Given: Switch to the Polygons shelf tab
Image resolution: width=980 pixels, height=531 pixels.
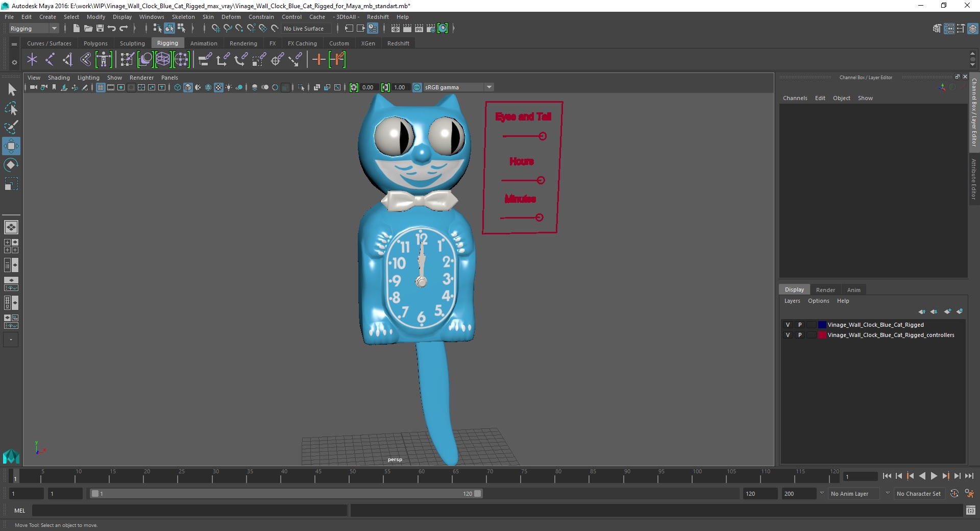Looking at the screenshot, I should (95, 43).
